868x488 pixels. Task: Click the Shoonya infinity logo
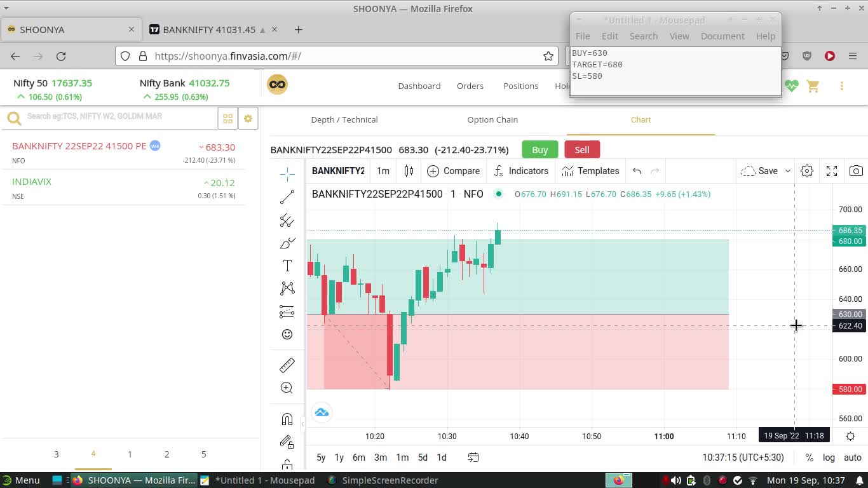pyautogui.click(x=277, y=85)
